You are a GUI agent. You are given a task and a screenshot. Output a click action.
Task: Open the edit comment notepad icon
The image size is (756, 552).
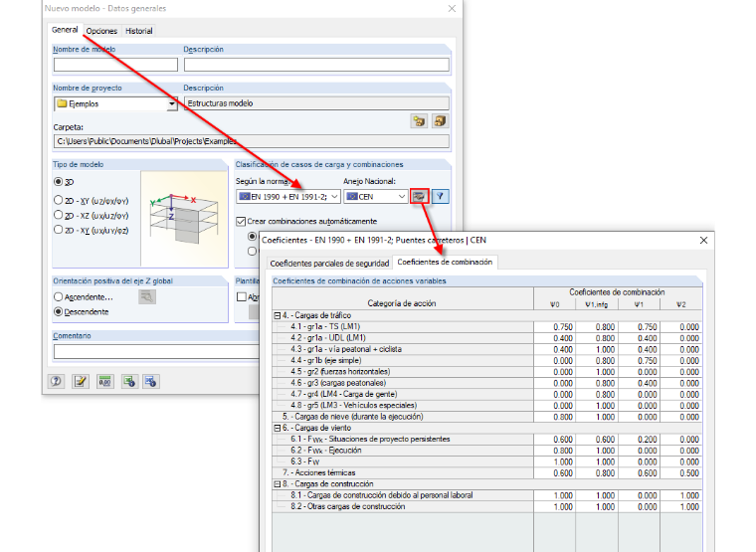[80, 382]
